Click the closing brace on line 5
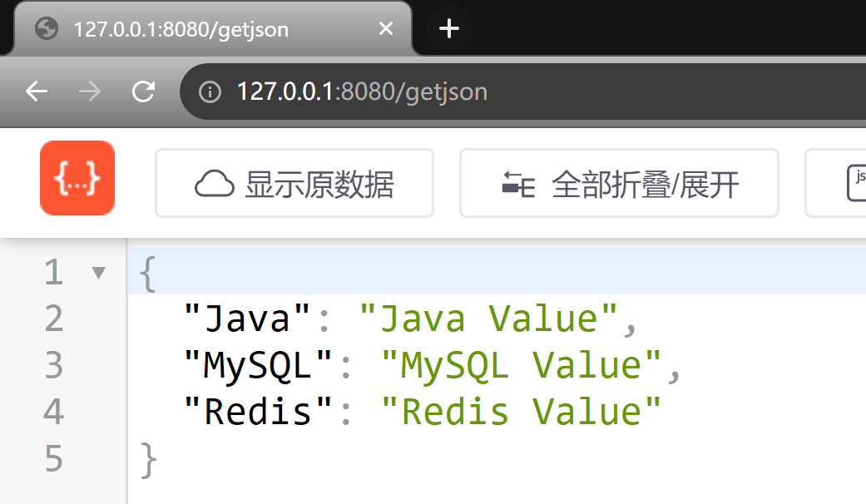 tap(149, 459)
